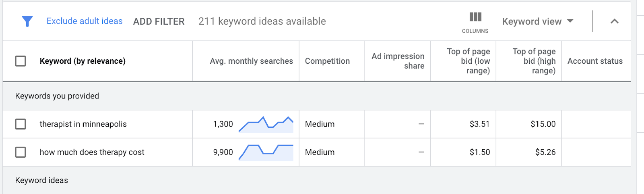The height and width of the screenshot is (194, 644).
Task: Sort by Avg. monthly searches column
Action: click(x=251, y=61)
